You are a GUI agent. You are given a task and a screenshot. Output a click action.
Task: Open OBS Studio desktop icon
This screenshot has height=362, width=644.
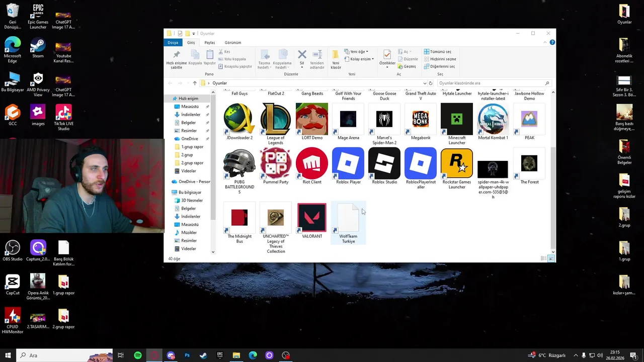pyautogui.click(x=13, y=251)
